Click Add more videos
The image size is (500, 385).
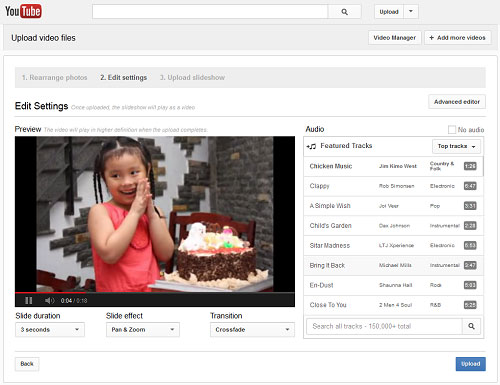tap(457, 38)
